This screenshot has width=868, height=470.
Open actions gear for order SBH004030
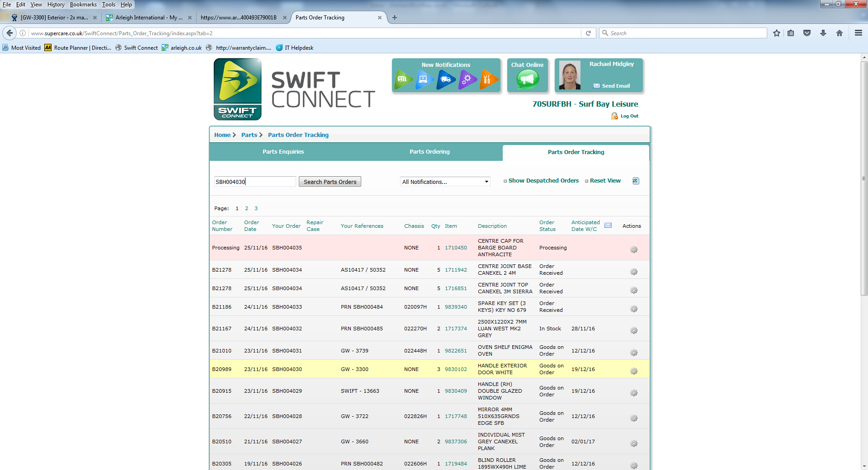634,371
